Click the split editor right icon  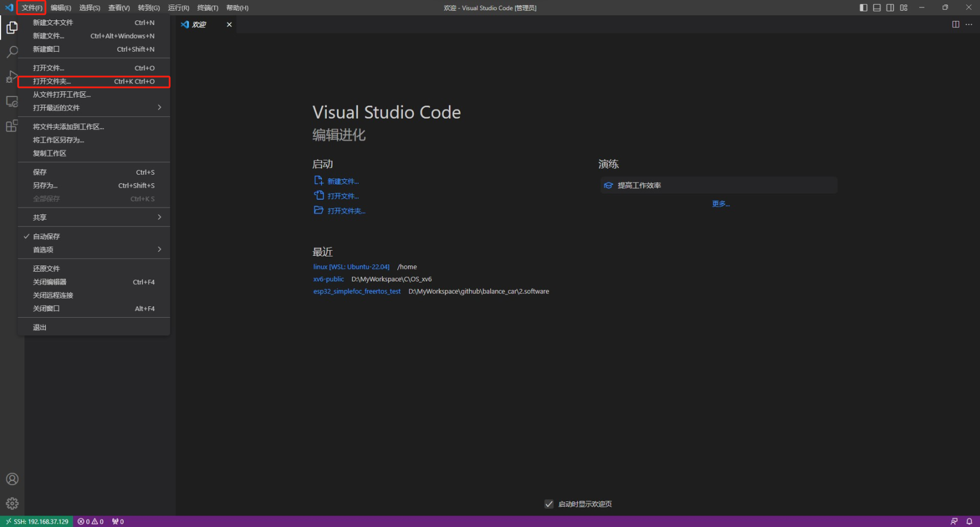click(x=956, y=24)
